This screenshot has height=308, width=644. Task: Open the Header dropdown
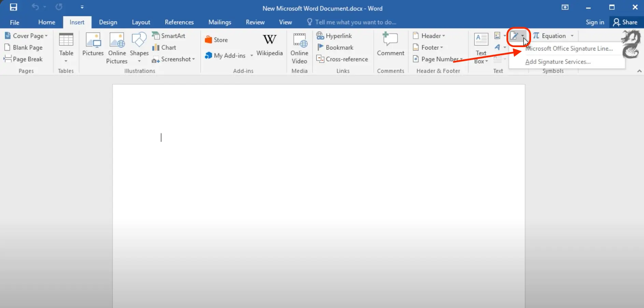pos(429,36)
